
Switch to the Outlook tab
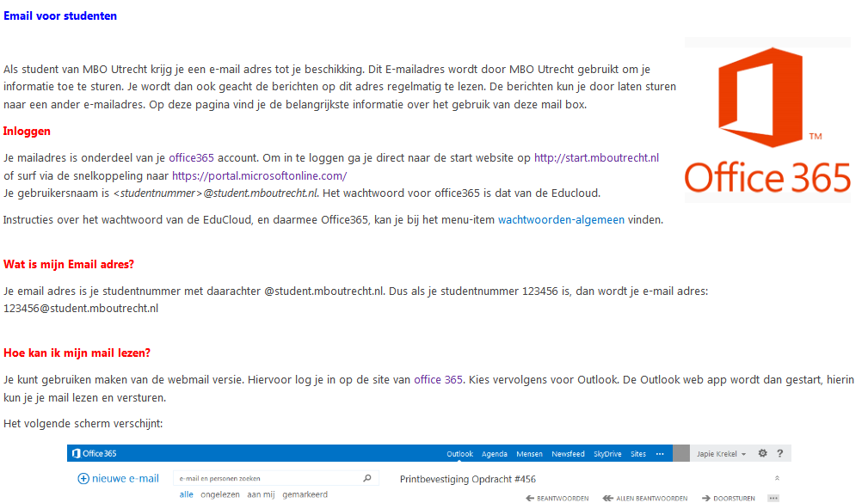pos(460,454)
